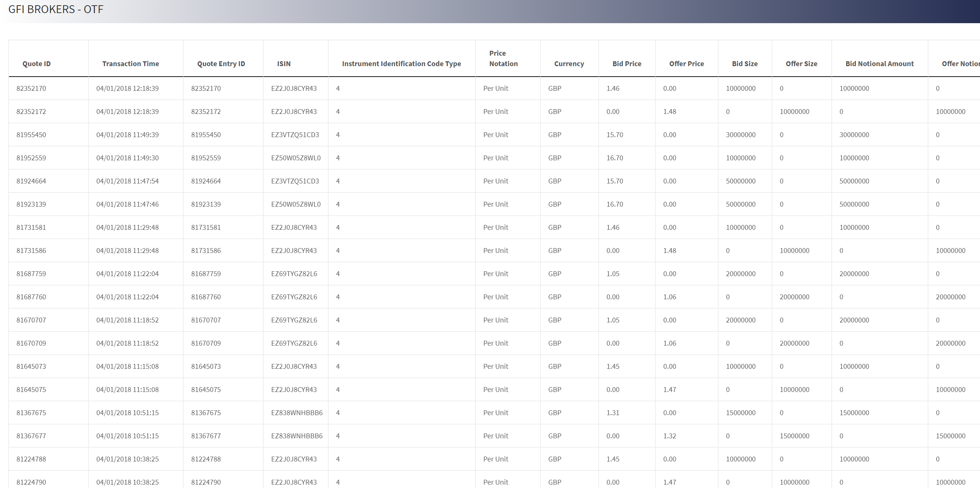
Task: Select Quote ID cell 81687760
Action: click(x=31, y=297)
